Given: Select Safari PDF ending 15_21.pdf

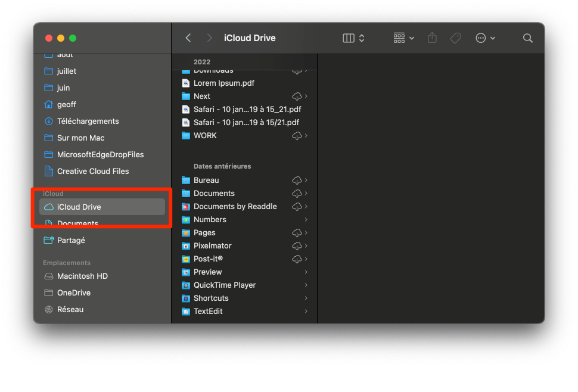Looking at the screenshot, I should pos(244,110).
